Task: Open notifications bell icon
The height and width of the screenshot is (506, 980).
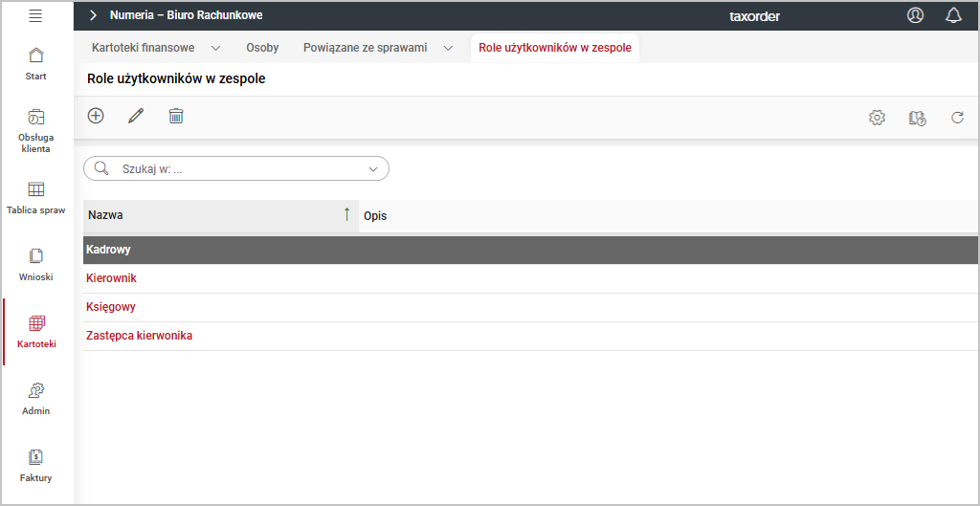Action: 953,15
